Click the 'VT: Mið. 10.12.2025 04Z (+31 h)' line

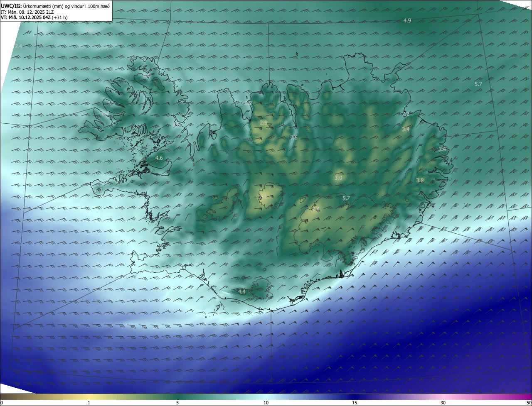click(34, 17)
